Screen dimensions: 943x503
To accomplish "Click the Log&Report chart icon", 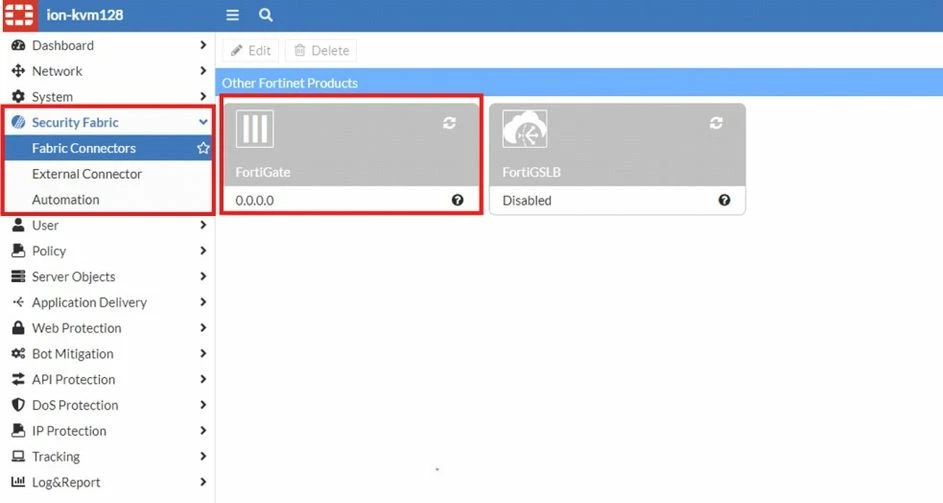I will 19,481.
